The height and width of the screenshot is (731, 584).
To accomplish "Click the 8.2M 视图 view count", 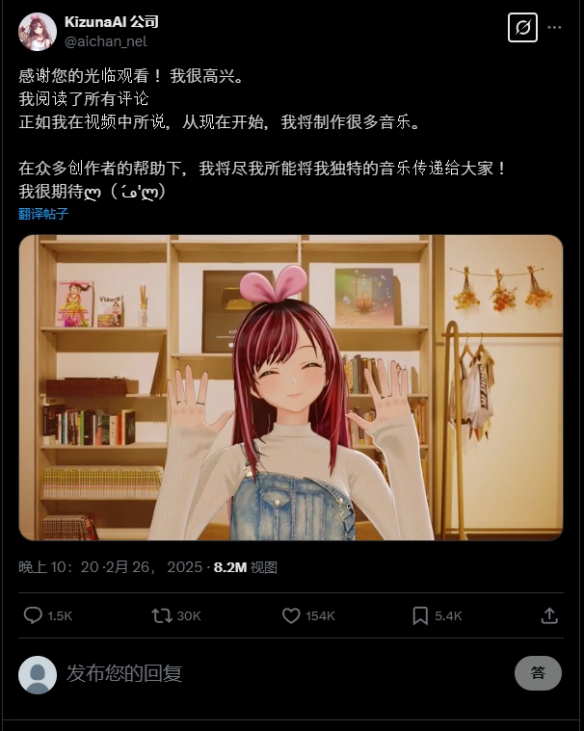I will pos(246,567).
